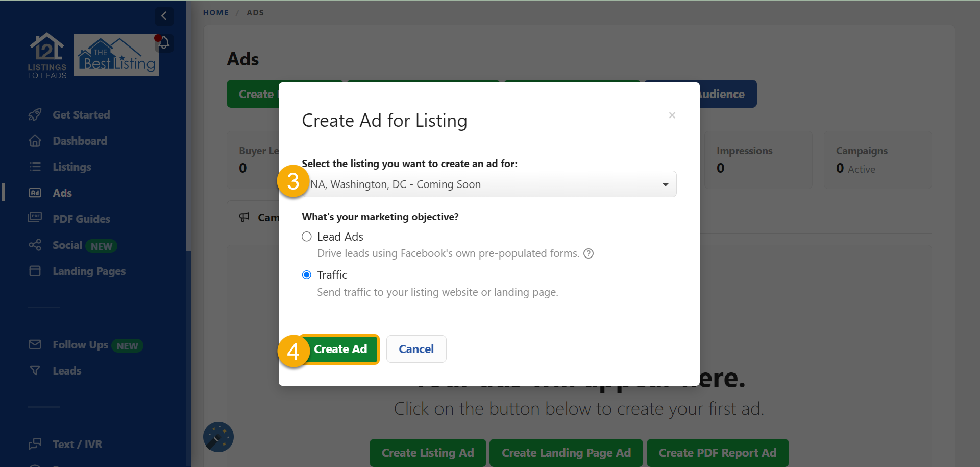Click the Social share icon
The height and width of the screenshot is (467, 980).
[35, 245]
